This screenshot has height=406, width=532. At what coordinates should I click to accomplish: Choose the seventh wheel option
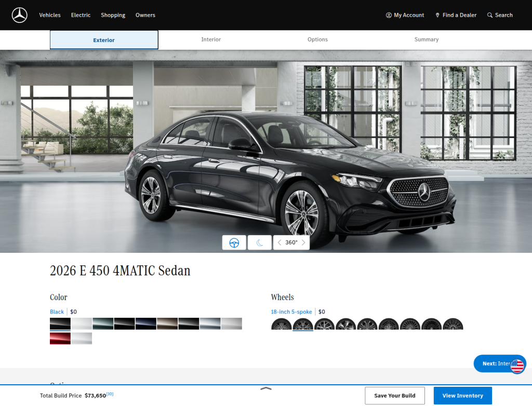(x=410, y=324)
